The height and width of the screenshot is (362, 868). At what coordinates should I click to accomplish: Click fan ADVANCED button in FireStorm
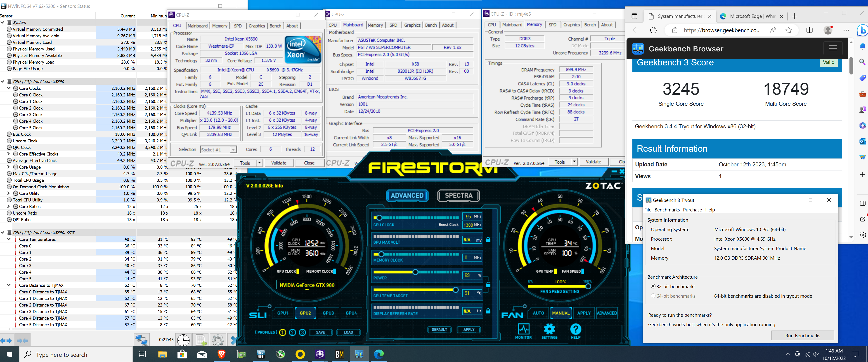coord(607,313)
